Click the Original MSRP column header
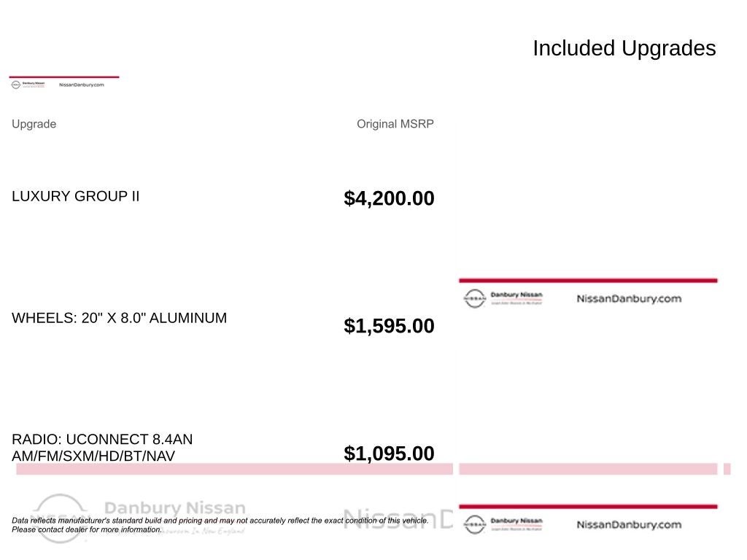The width and height of the screenshot is (747, 560). [395, 124]
